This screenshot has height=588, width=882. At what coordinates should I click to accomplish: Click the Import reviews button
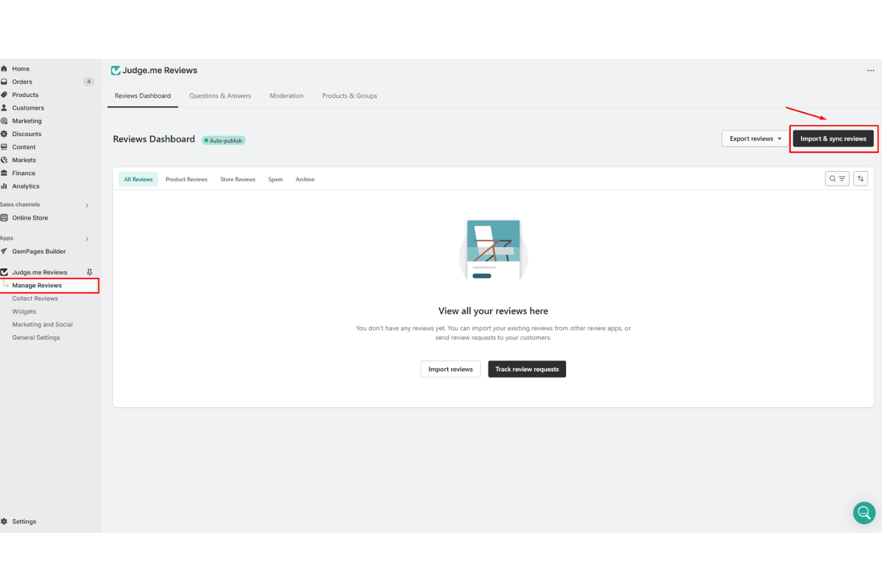[451, 369]
